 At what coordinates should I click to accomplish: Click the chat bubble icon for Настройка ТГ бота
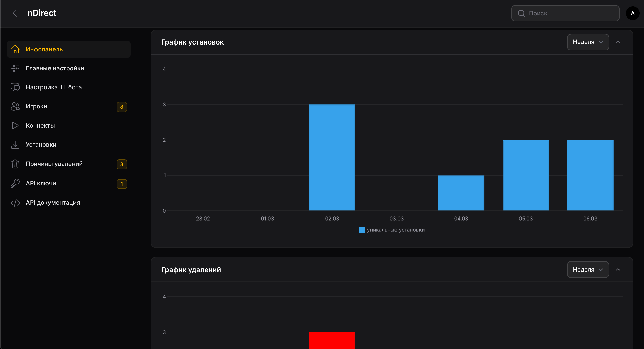coord(15,87)
